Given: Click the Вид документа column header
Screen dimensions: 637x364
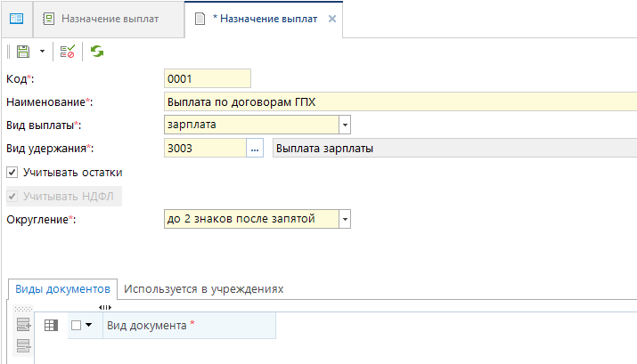Looking at the screenshot, I should click(x=189, y=325).
